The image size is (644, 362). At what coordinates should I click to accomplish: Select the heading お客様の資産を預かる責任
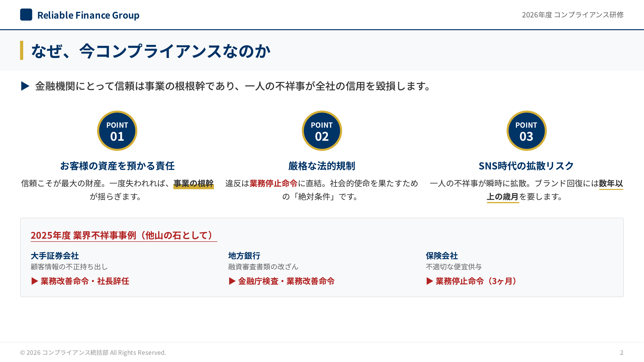click(x=117, y=166)
